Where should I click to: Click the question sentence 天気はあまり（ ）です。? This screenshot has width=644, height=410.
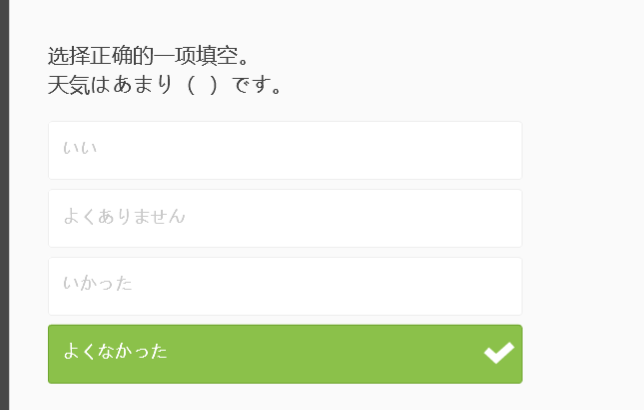(166, 85)
